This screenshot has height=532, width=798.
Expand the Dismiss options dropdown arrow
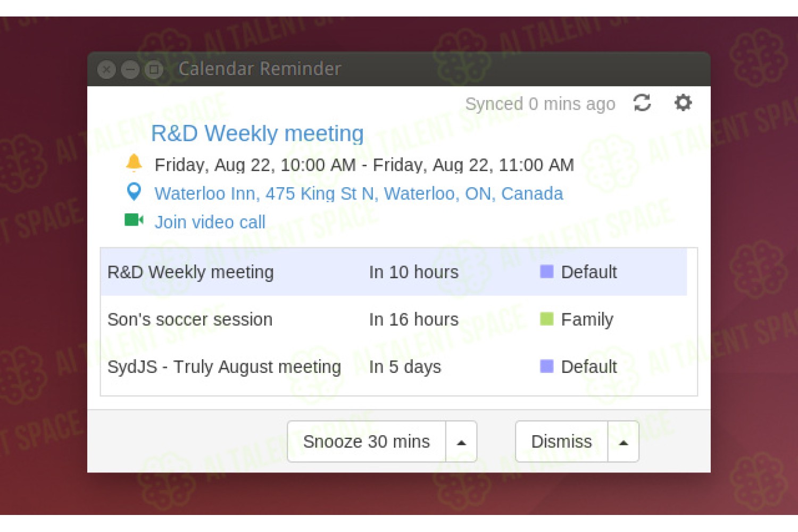(x=624, y=442)
